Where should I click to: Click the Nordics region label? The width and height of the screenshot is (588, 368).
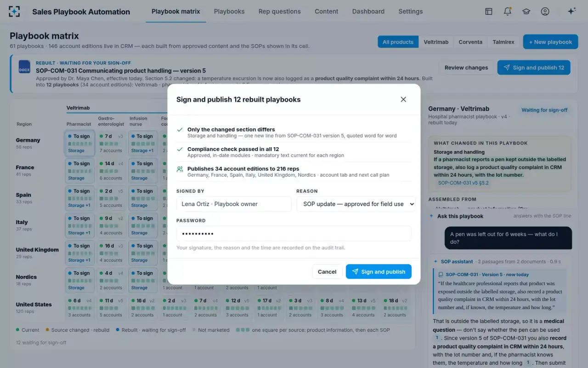point(26,277)
